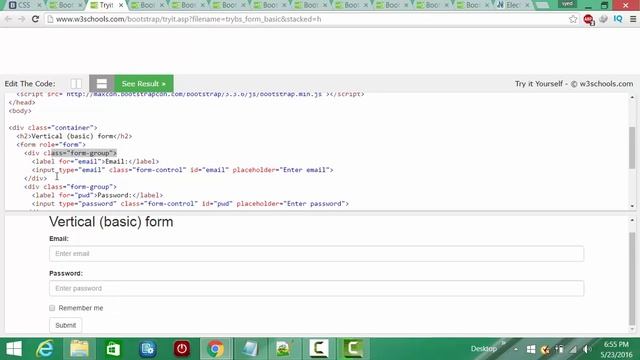Click the browser back arrow
Screen dimensions: 640x360
coord(8,19)
